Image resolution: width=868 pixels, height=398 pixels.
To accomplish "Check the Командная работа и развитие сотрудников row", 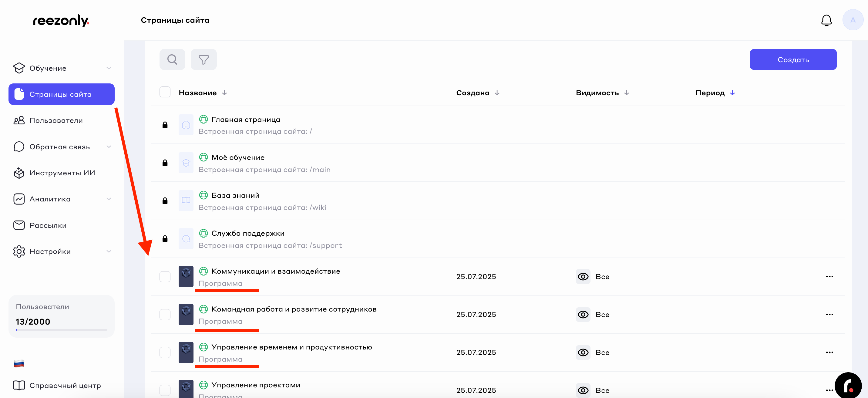I will click(165, 314).
